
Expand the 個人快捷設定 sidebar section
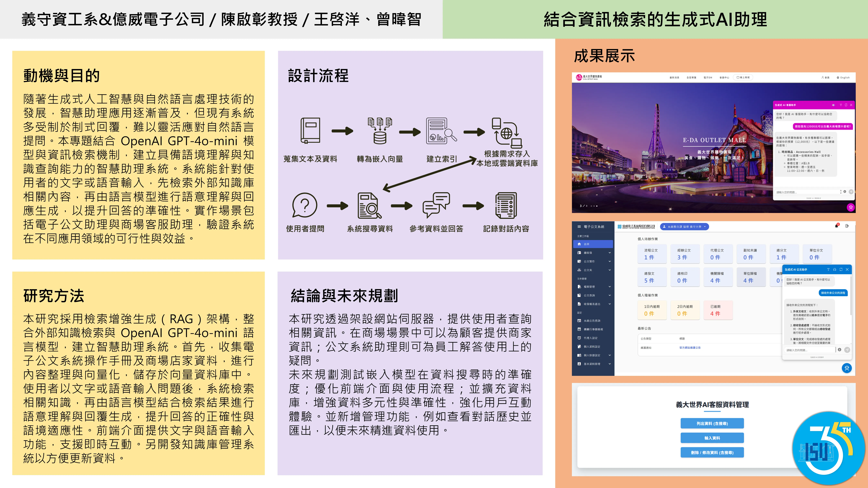593,355
